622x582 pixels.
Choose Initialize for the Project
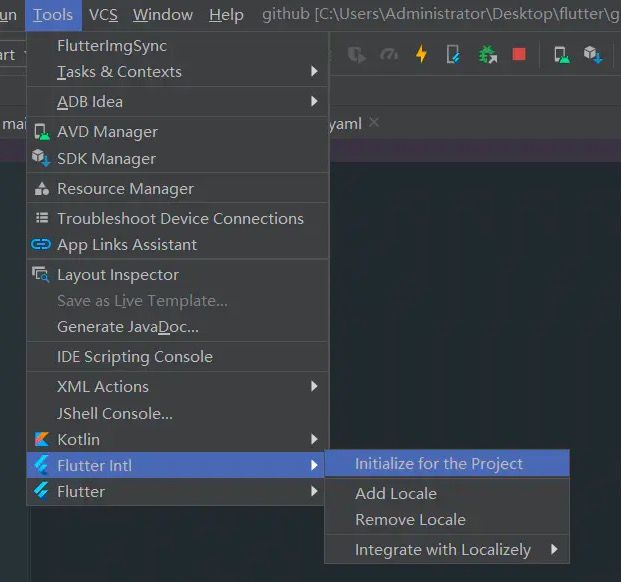tap(447, 463)
